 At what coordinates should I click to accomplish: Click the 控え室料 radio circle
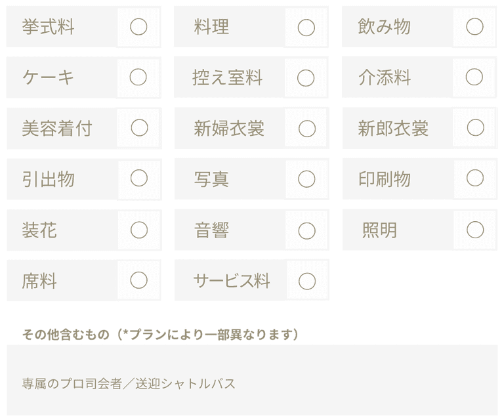(306, 77)
